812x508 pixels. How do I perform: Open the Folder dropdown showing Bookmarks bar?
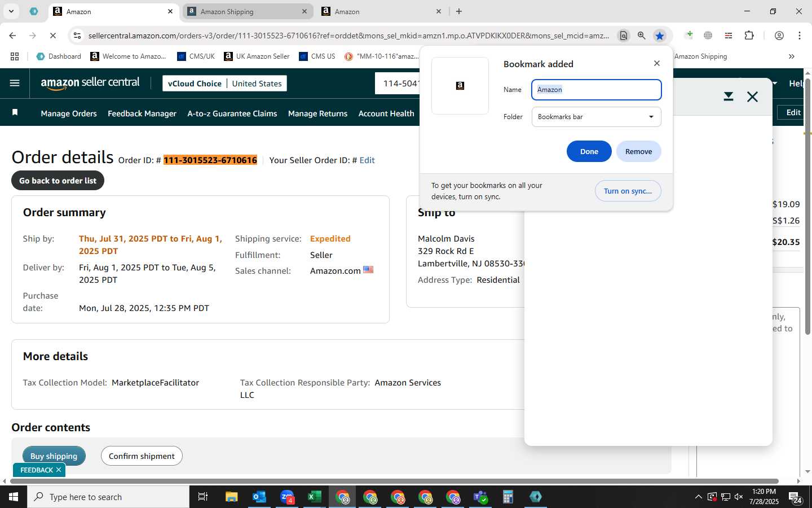596,117
